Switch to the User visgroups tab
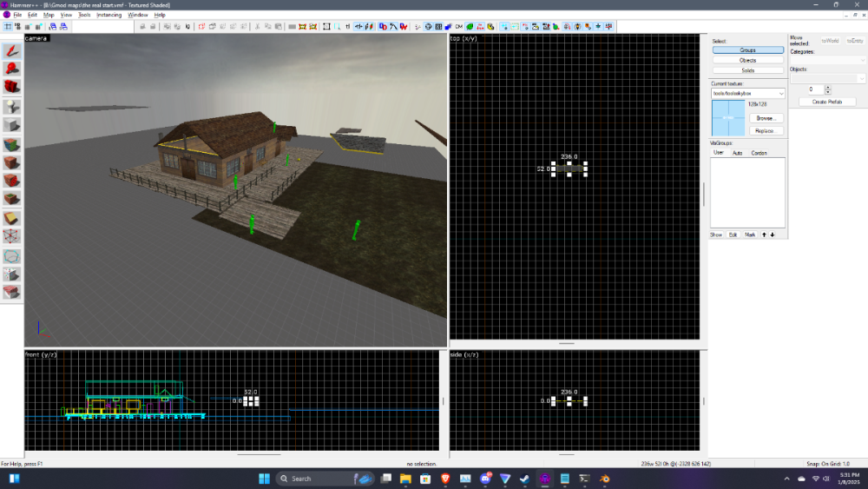The width and height of the screenshot is (868, 489). tap(719, 153)
